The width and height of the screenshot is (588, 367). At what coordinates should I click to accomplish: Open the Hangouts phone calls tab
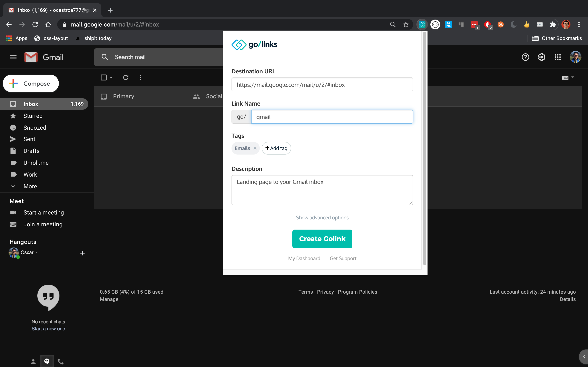(60, 362)
